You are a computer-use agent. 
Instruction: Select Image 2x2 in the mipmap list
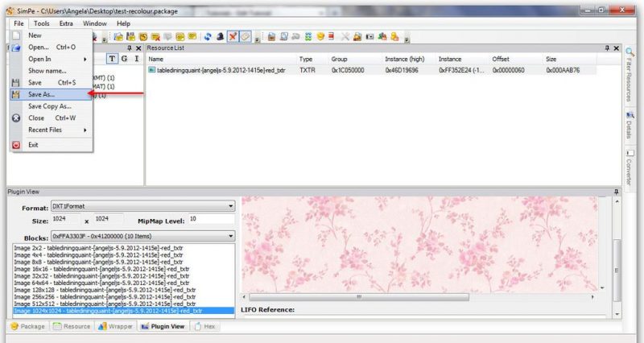coord(124,248)
